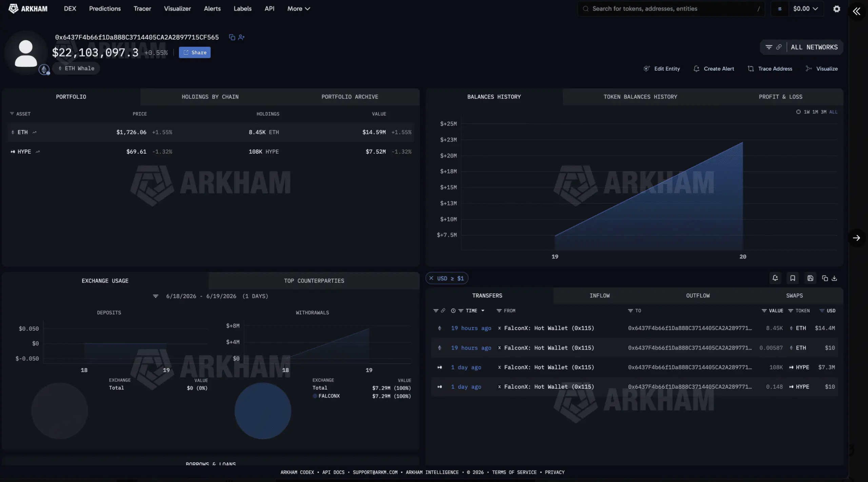
Task: Click the clock icon beside the 1W range
Action: tap(798, 112)
